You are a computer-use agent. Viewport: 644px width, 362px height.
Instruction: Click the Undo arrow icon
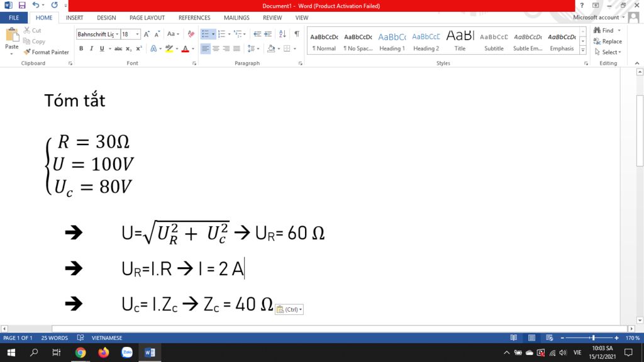click(36, 5)
